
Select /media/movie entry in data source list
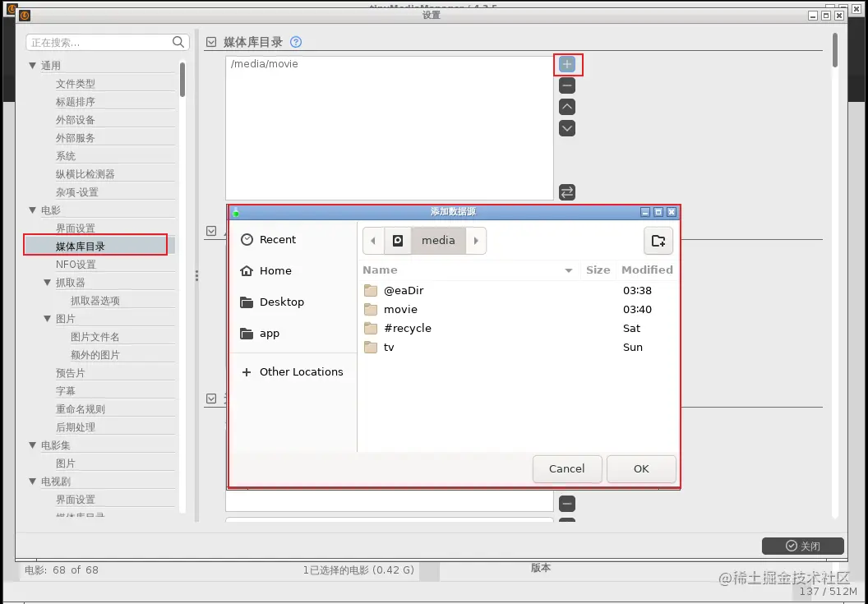(265, 64)
